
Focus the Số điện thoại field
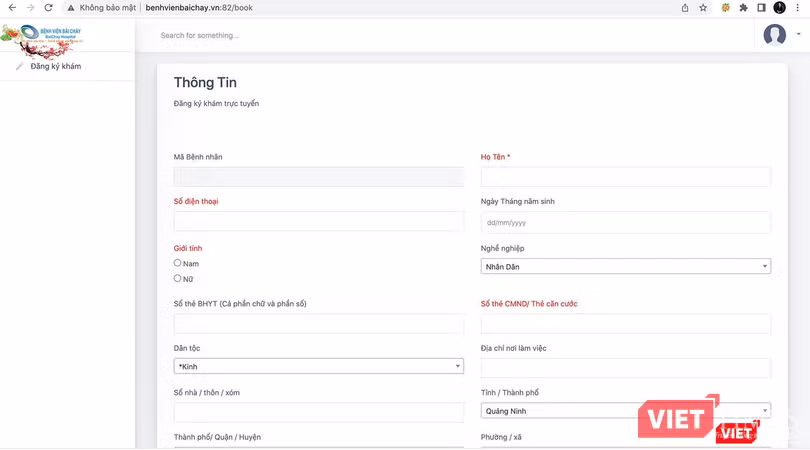(318, 221)
